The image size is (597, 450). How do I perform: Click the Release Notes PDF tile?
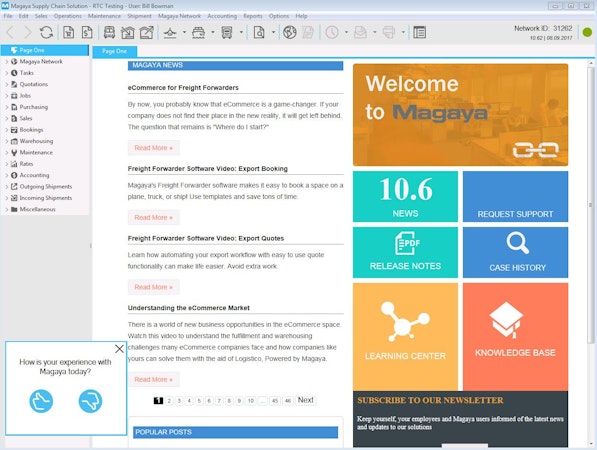pyautogui.click(x=405, y=252)
